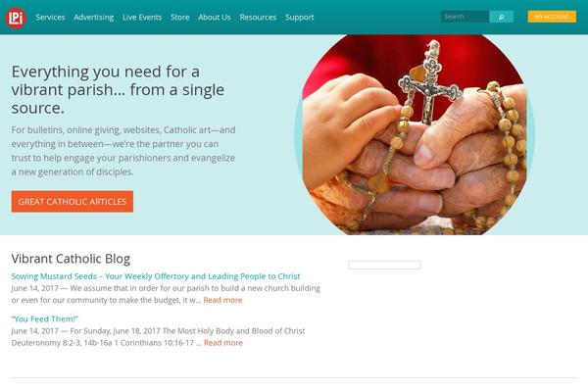Click the search magnifier button
Image resolution: width=588 pixels, height=392 pixels.
click(502, 17)
